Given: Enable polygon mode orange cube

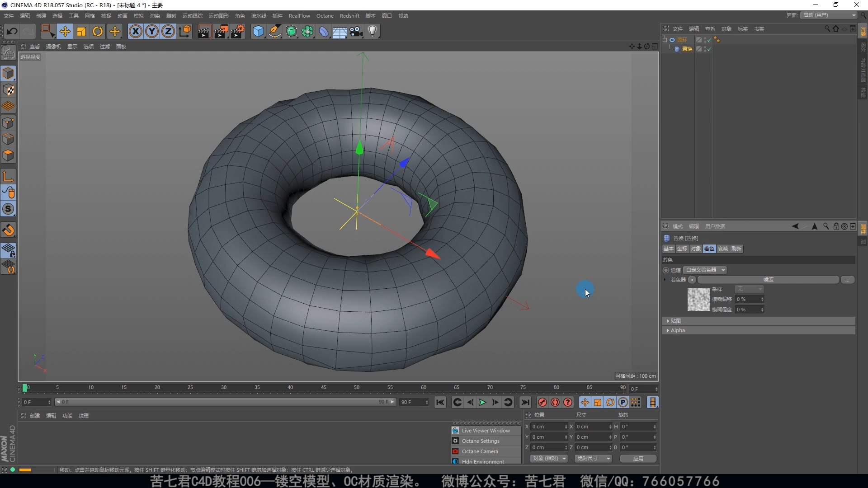Looking at the screenshot, I should tap(8, 155).
